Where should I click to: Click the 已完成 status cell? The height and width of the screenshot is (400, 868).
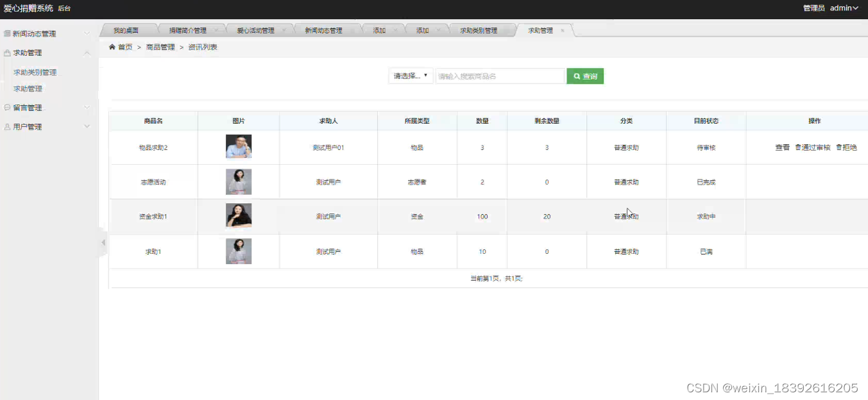(x=706, y=182)
